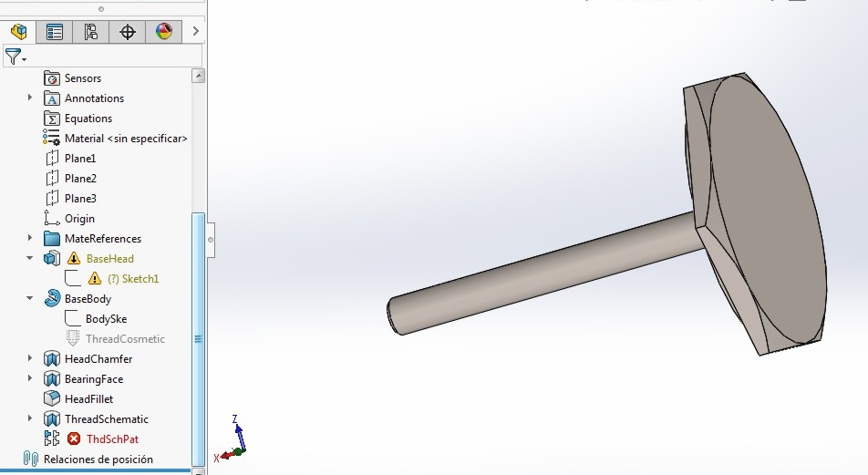Click the BaseHead warning triangle
Viewport: 868px width, 475px height.
click(x=74, y=258)
